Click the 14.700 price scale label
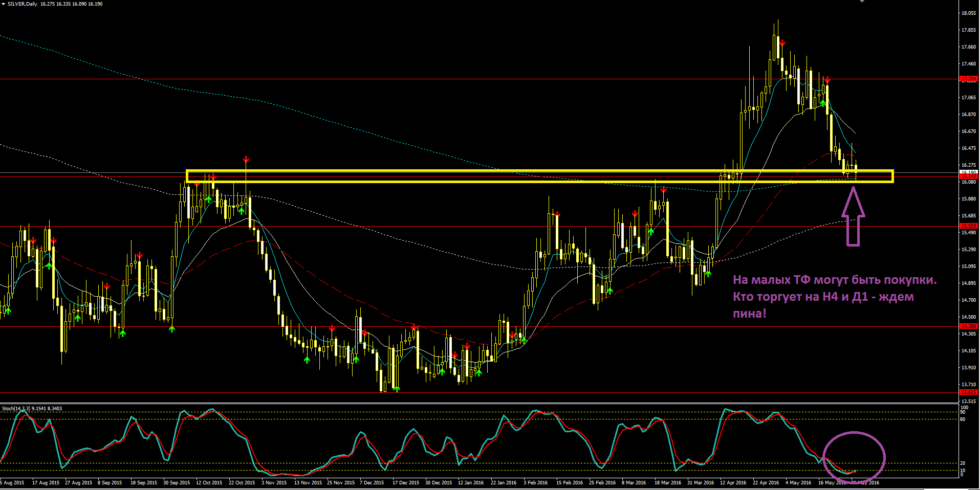The image size is (980, 490). (969, 300)
